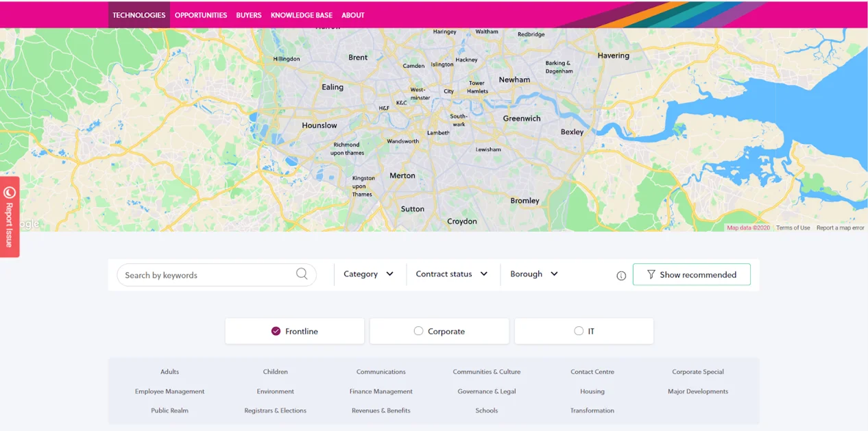Click the Bexley label on the map

[572, 132]
